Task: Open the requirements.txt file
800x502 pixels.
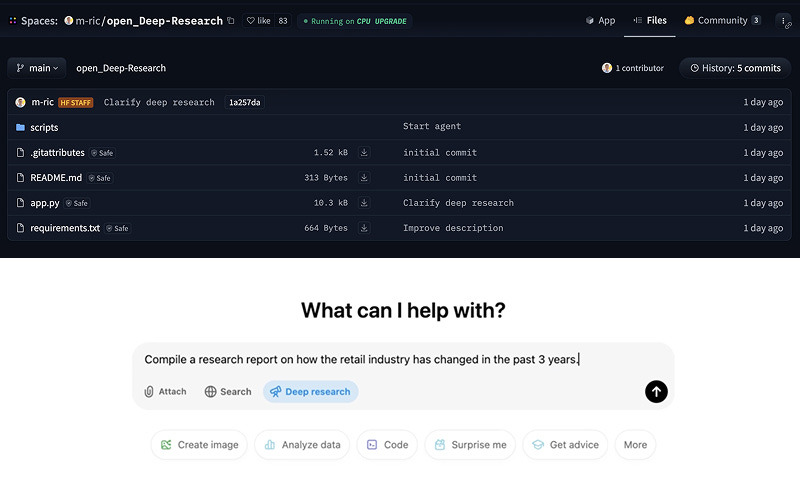Action: click(x=65, y=228)
